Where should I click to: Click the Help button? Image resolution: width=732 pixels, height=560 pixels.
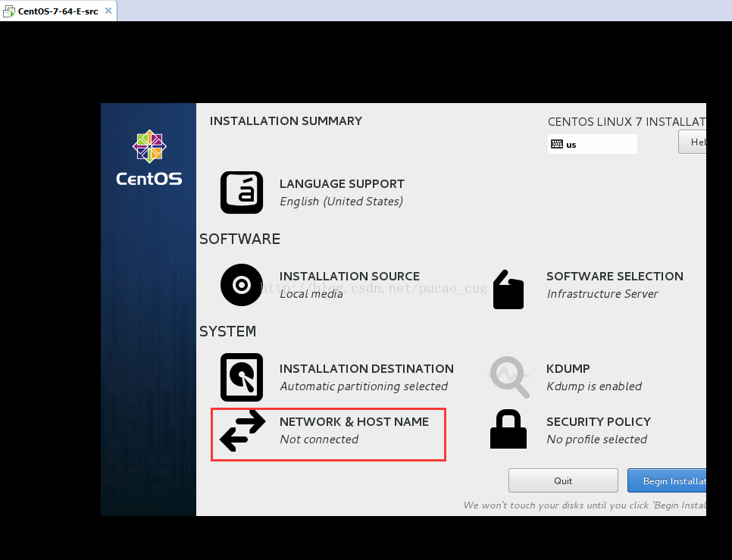tap(693, 142)
